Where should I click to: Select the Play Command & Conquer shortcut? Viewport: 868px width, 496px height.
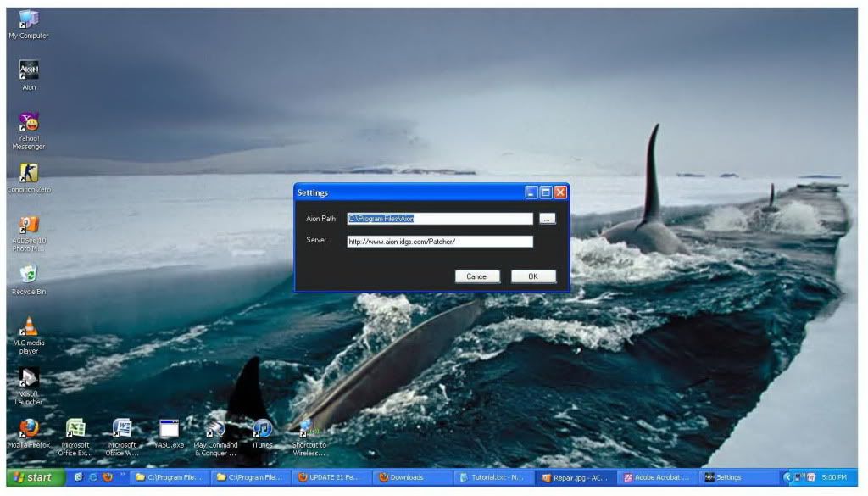click(216, 429)
